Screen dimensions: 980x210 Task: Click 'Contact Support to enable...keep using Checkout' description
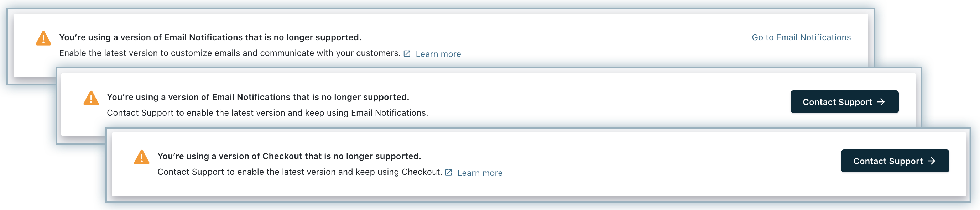pyautogui.click(x=299, y=172)
